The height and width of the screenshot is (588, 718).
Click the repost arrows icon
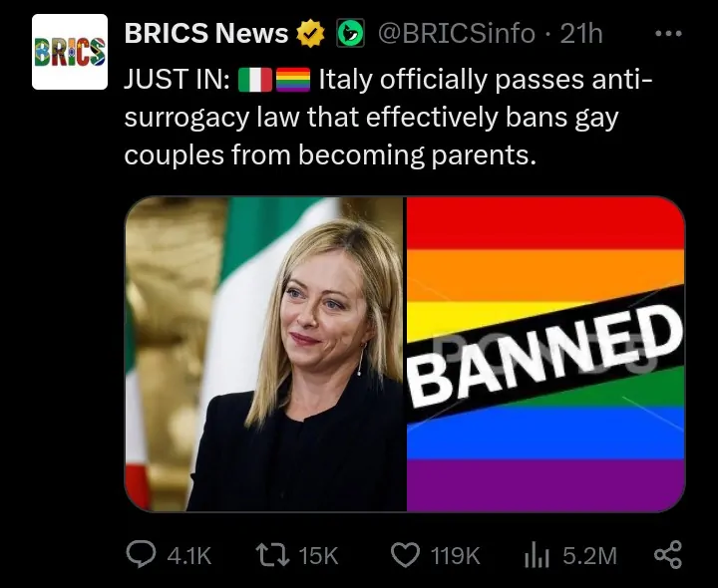pos(272,554)
